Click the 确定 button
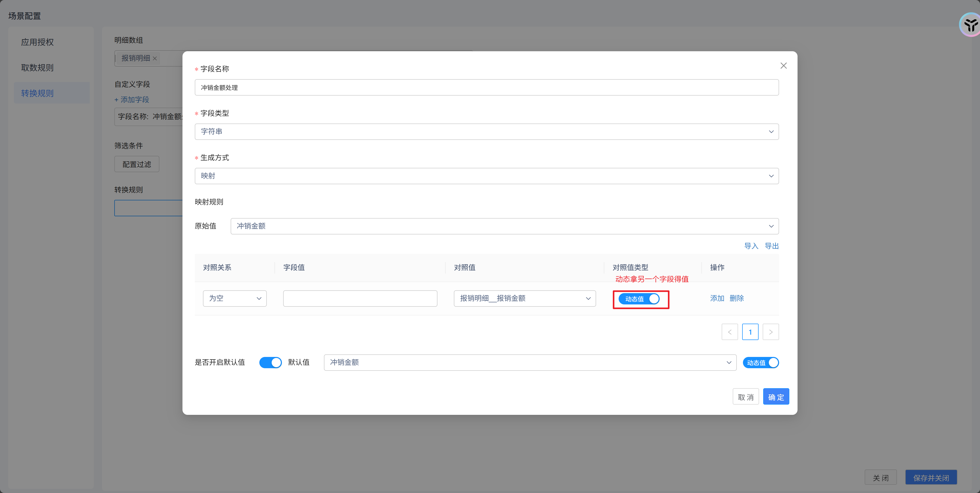The width and height of the screenshot is (980, 493). 776,397
